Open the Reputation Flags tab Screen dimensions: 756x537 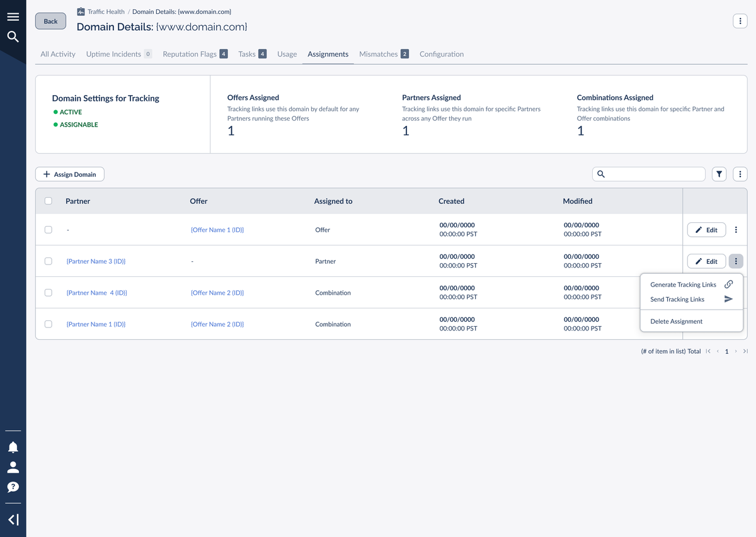coord(195,54)
